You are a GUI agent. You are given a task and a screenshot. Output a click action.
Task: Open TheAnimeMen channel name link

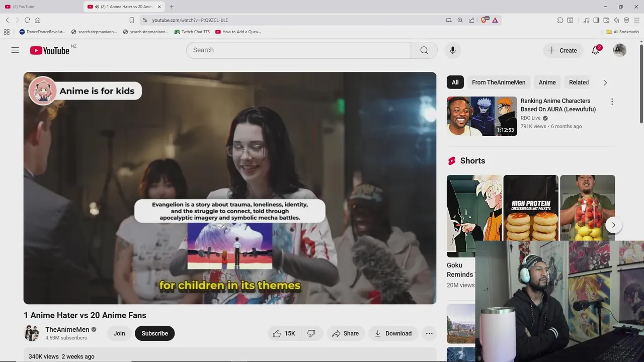tap(67, 329)
